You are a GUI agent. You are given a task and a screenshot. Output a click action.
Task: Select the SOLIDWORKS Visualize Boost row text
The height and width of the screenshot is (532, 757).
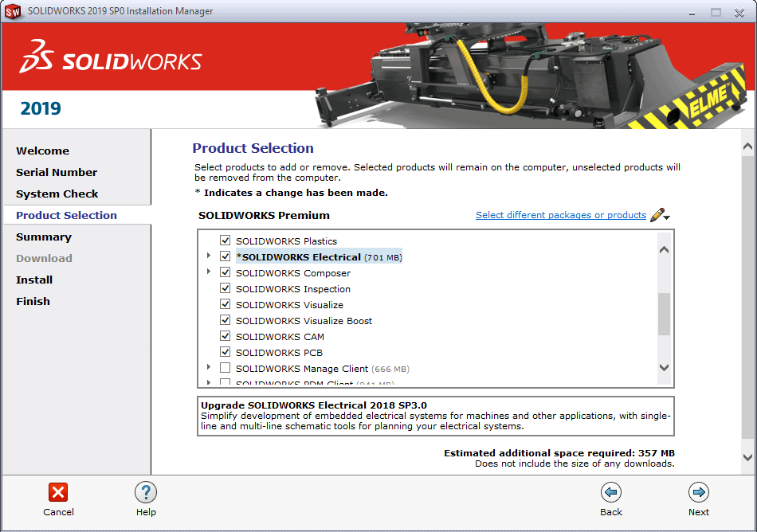tap(304, 321)
